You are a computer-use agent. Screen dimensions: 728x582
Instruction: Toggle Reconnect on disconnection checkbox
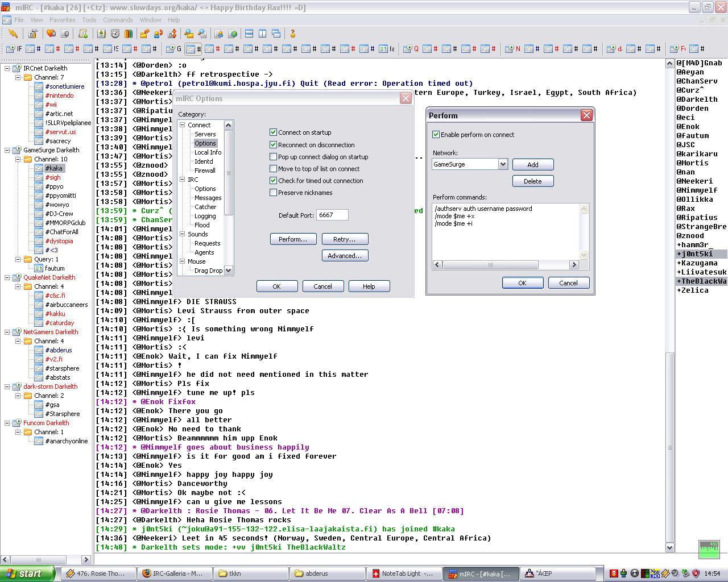click(x=273, y=145)
